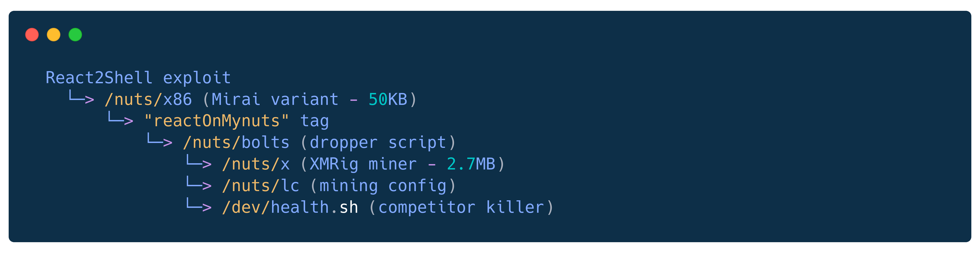Click the yellow minimize window dot
980x253 pixels.
click(54, 35)
